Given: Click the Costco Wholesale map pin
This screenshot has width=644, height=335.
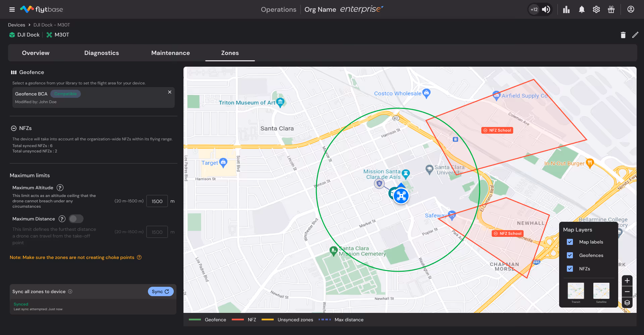Looking at the screenshot, I should (x=426, y=93).
